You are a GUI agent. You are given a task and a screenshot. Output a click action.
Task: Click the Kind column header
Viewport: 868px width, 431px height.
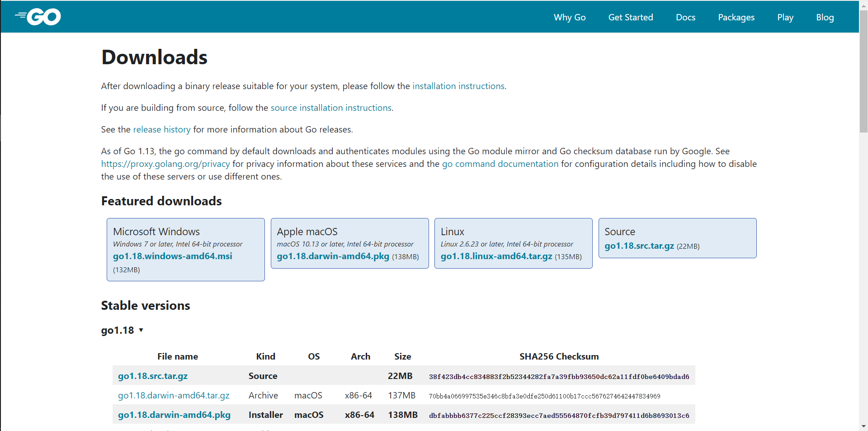click(266, 356)
